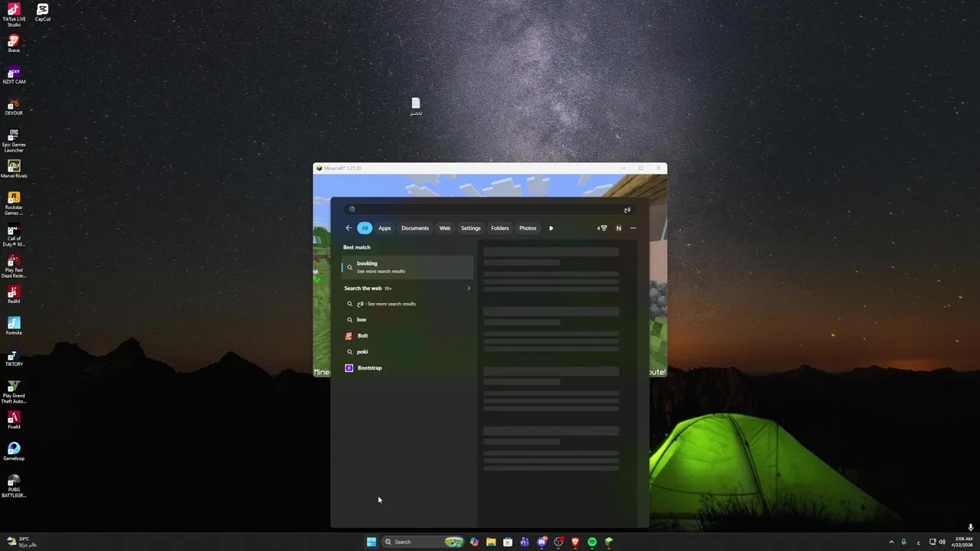Open Discord from the taskbar

(541, 542)
